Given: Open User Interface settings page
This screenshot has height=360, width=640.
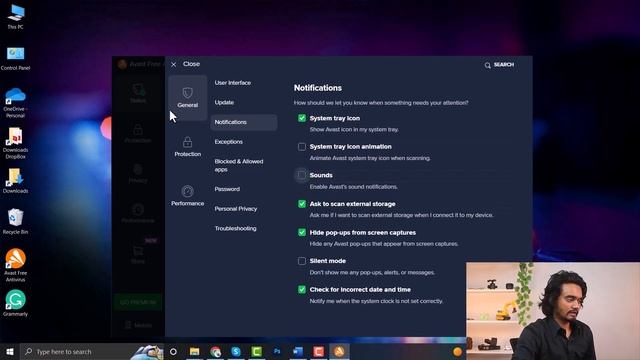Looking at the screenshot, I should (233, 83).
